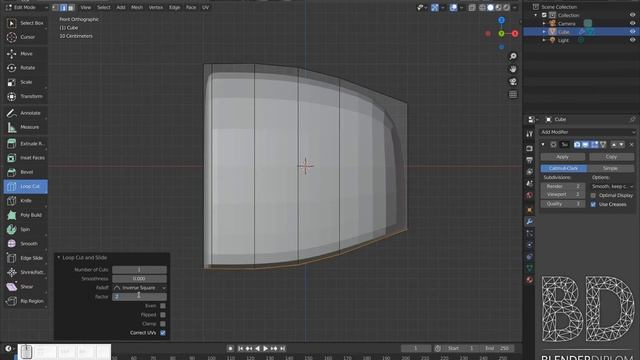Collapse the Loop Cut and Slide panel

pyautogui.click(x=58, y=258)
